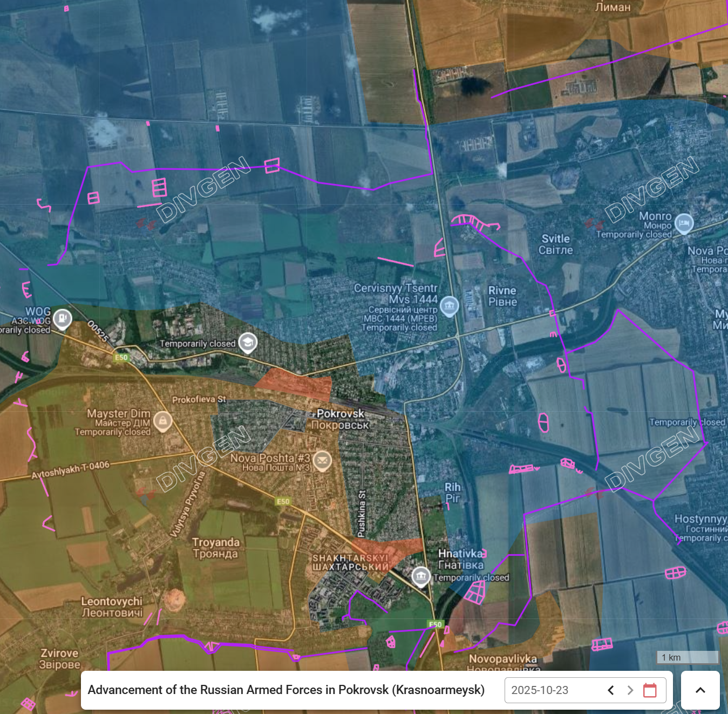Select the Rivne settlement label
This screenshot has width=728, height=714.
coord(502,290)
